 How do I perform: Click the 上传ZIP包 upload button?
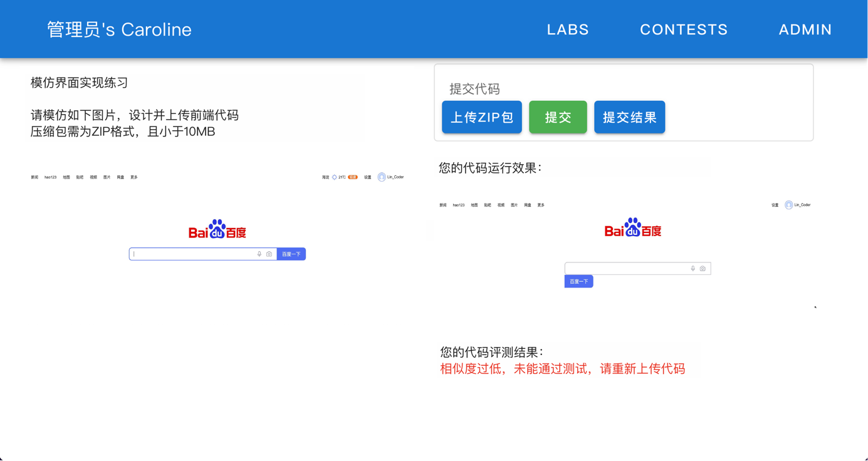click(x=482, y=117)
